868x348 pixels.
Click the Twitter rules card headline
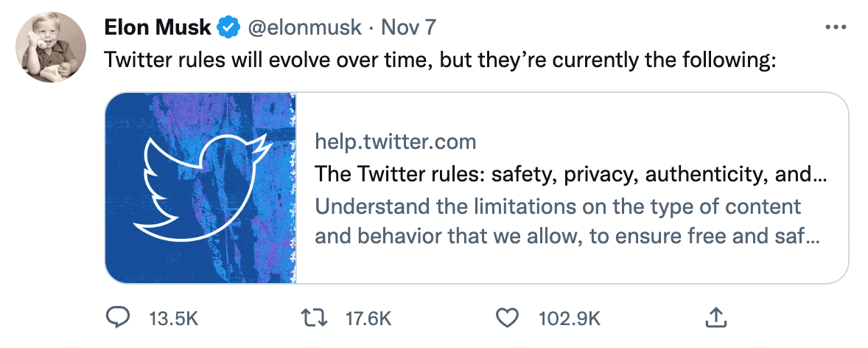[570, 175]
